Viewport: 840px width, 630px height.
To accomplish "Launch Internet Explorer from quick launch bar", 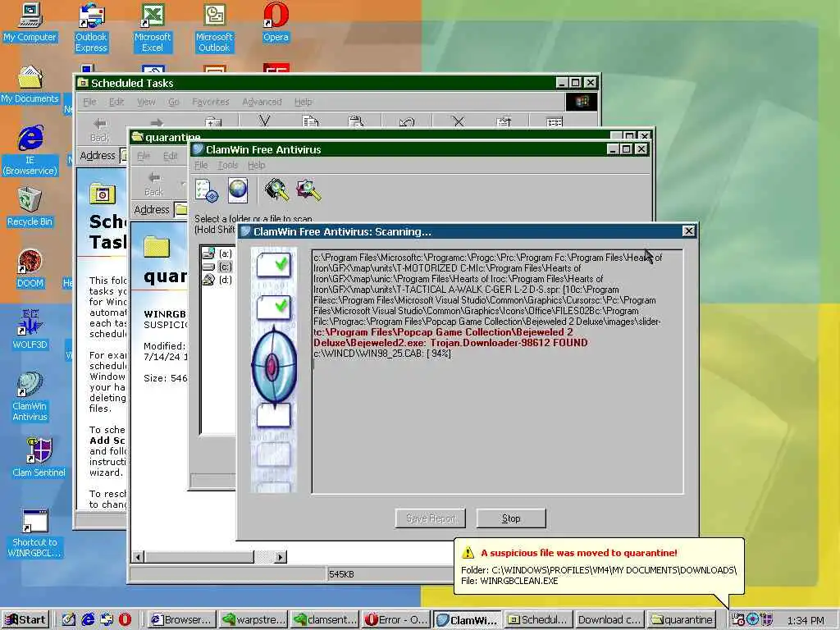I will tap(88, 620).
